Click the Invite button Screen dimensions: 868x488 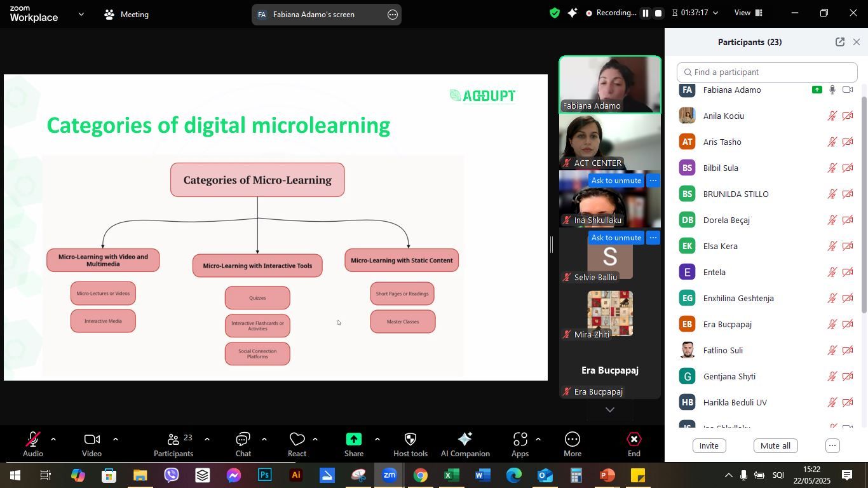point(709,445)
